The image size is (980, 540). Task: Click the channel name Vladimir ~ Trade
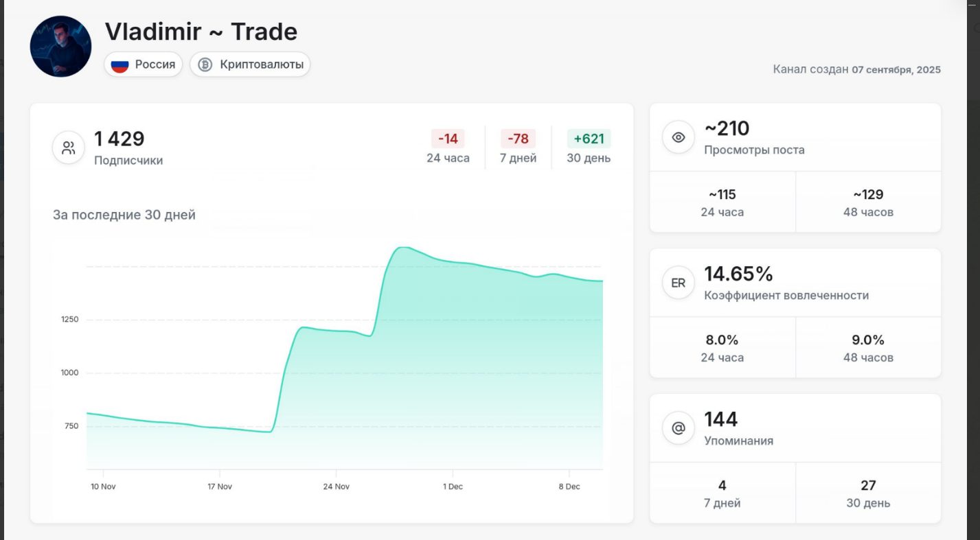[x=201, y=32]
